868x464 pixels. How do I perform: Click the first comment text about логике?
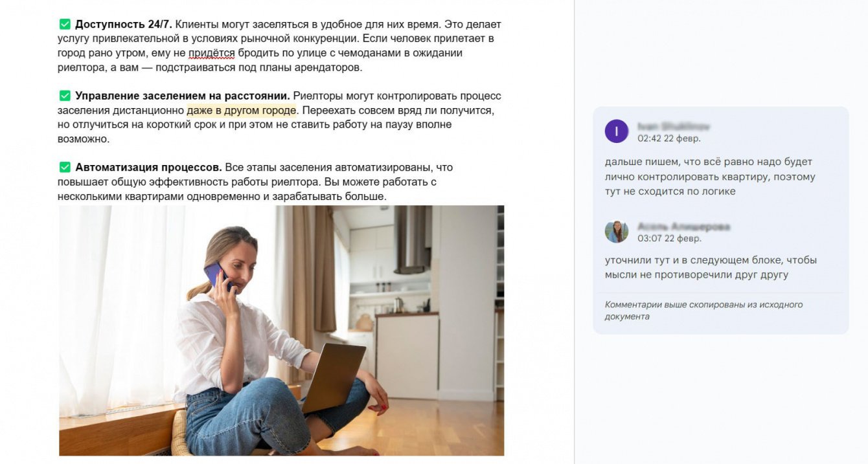[710, 177]
